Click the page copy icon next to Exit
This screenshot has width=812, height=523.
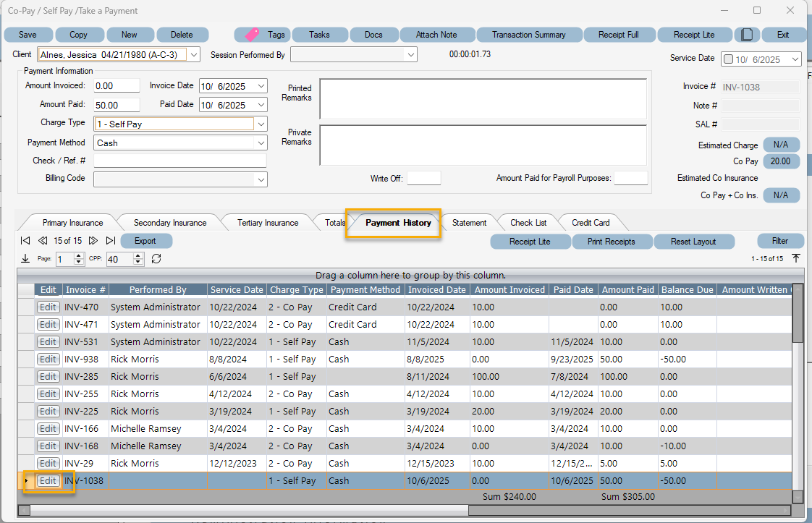(748, 34)
